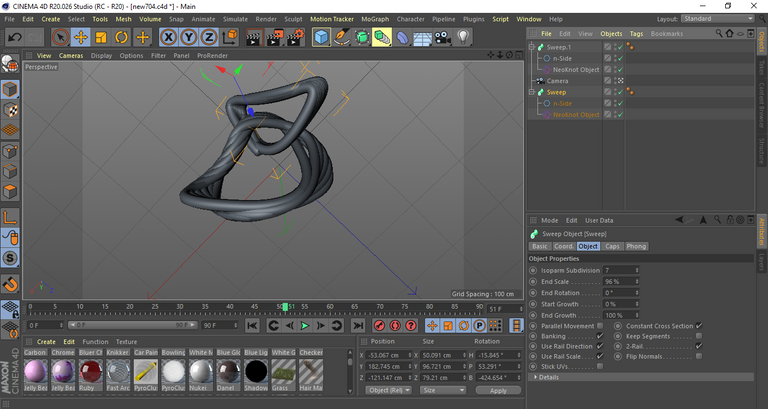Uncheck Constant Cross Section
This screenshot has width=768, height=409.
pos(699,326)
